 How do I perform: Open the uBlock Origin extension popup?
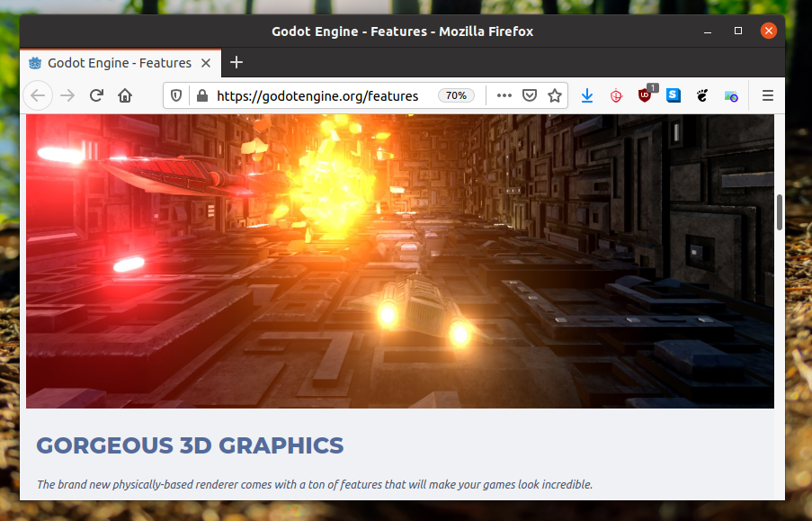[645, 94]
